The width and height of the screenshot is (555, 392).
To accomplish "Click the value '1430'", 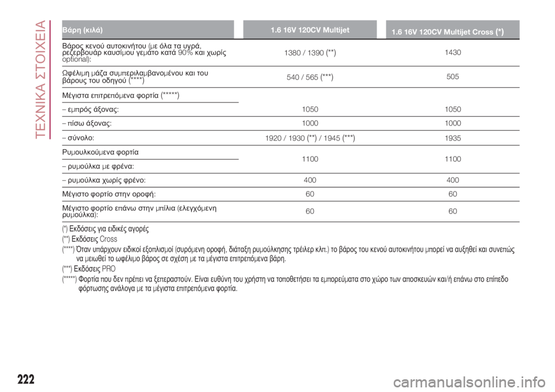I will pos(453,53).
